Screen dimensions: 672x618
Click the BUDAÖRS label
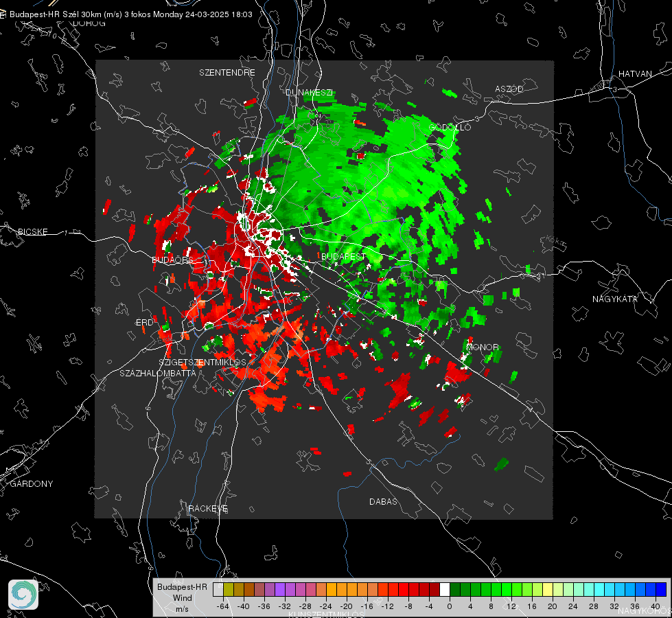tap(173, 260)
